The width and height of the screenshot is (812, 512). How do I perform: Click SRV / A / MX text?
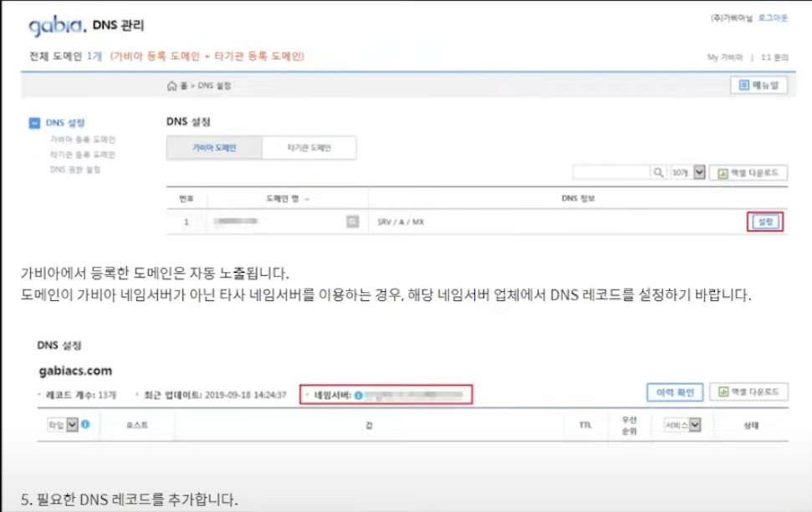click(401, 222)
